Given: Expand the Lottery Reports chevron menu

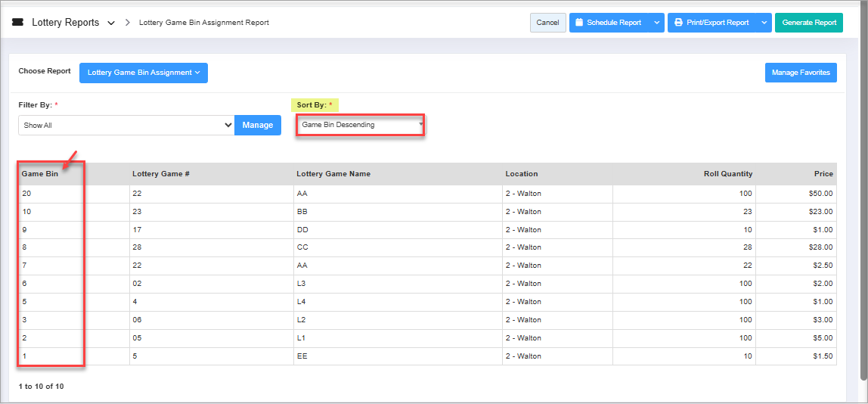Looking at the screenshot, I should pyautogui.click(x=111, y=23).
